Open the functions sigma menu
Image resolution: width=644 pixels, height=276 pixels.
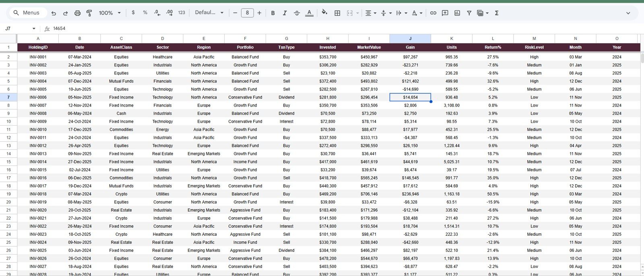click(x=497, y=13)
